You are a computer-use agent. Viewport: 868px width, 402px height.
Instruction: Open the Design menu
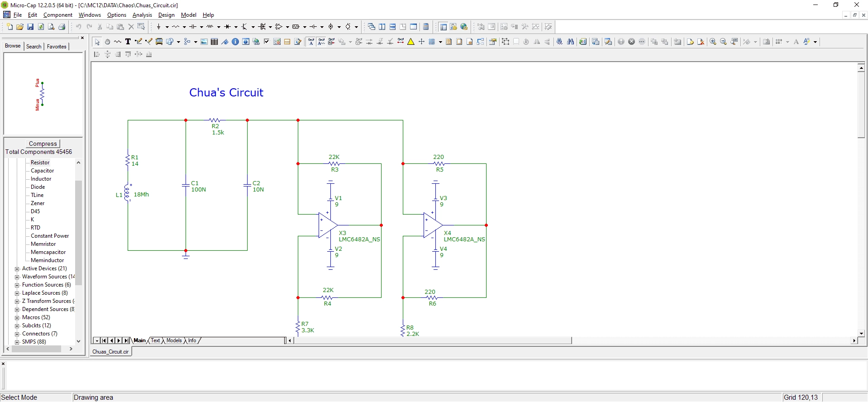tap(167, 15)
